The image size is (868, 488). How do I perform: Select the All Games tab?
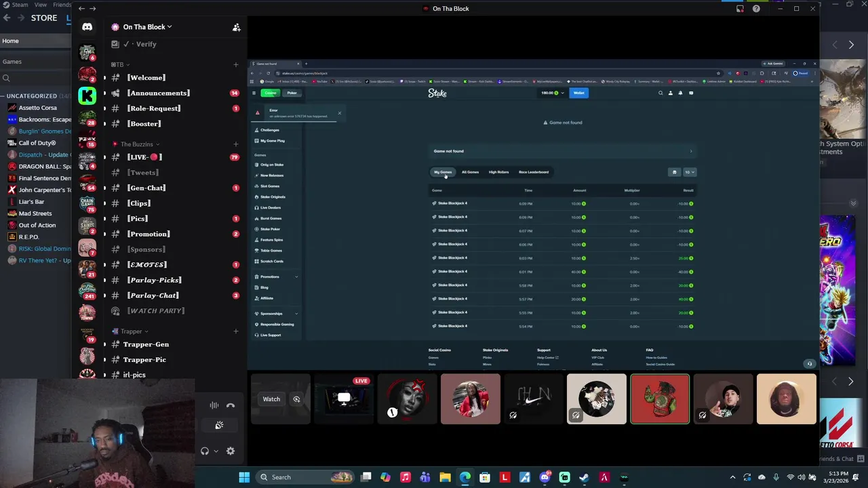pos(470,172)
